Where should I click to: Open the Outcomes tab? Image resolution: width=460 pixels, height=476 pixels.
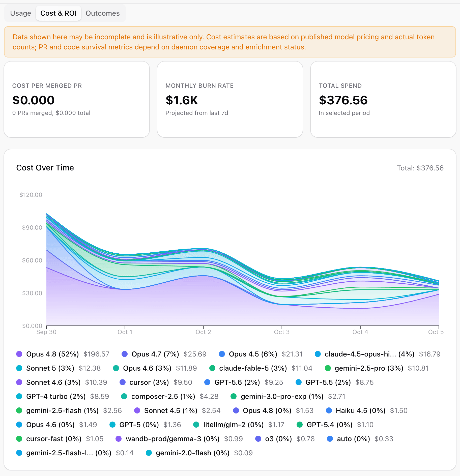103,13
